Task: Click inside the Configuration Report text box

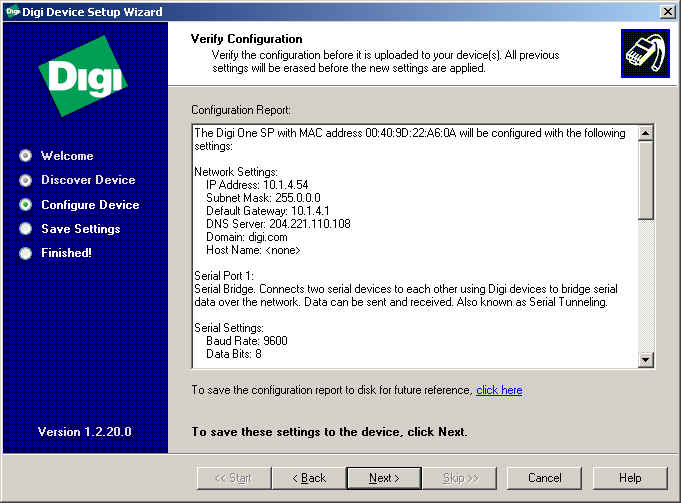Action: pos(410,250)
